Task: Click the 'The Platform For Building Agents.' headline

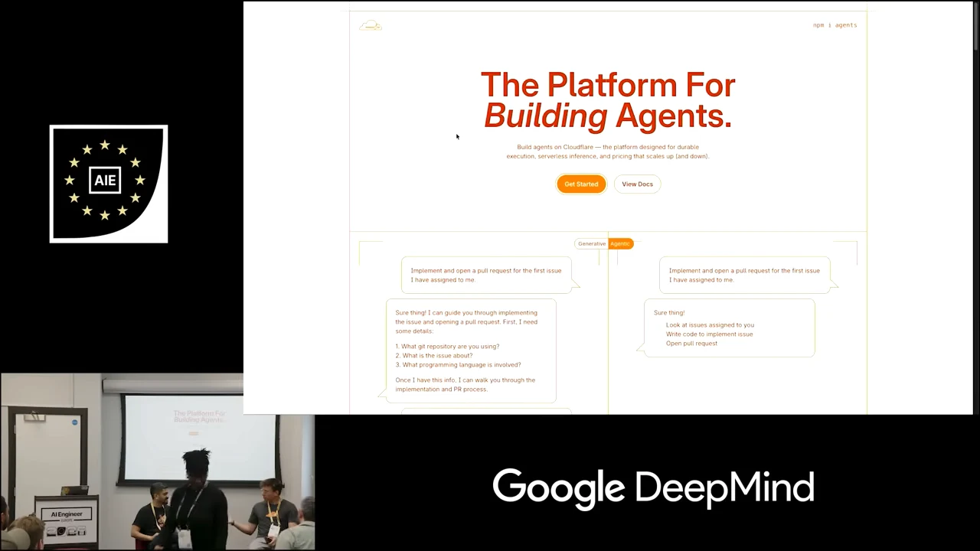Action: tap(608, 99)
